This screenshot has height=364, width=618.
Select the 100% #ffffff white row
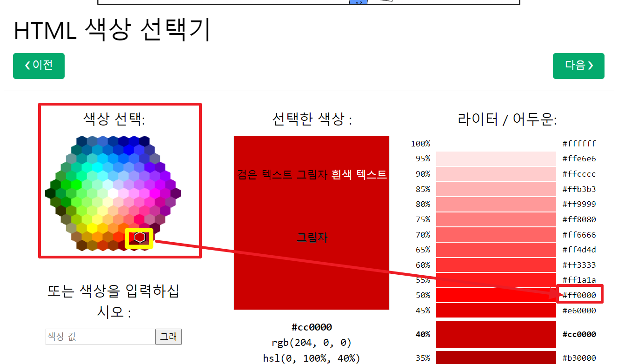click(x=496, y=144)
